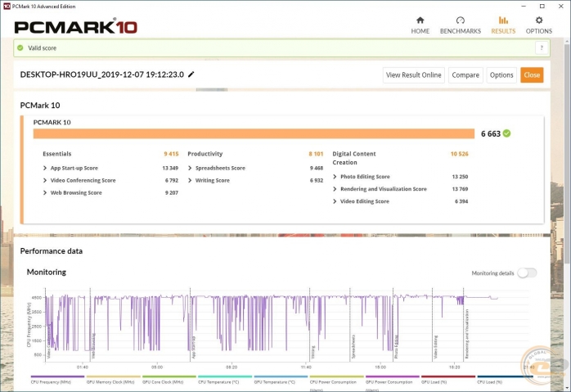Click overall score value 6 663
Viewport: 571px width, 392px height.
(x=491, y=133)
